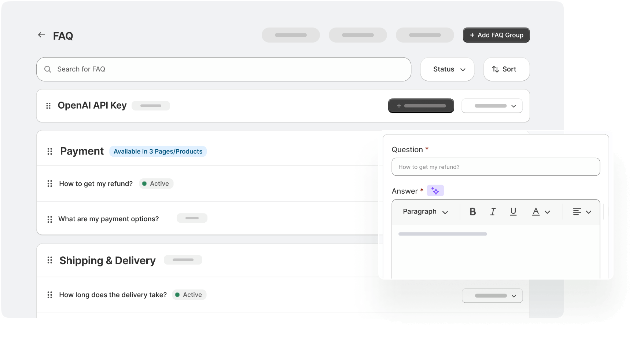This screenshot has height=339, width=644.
Task: Grab the Payment group drag handle
Action: (50, 151)
